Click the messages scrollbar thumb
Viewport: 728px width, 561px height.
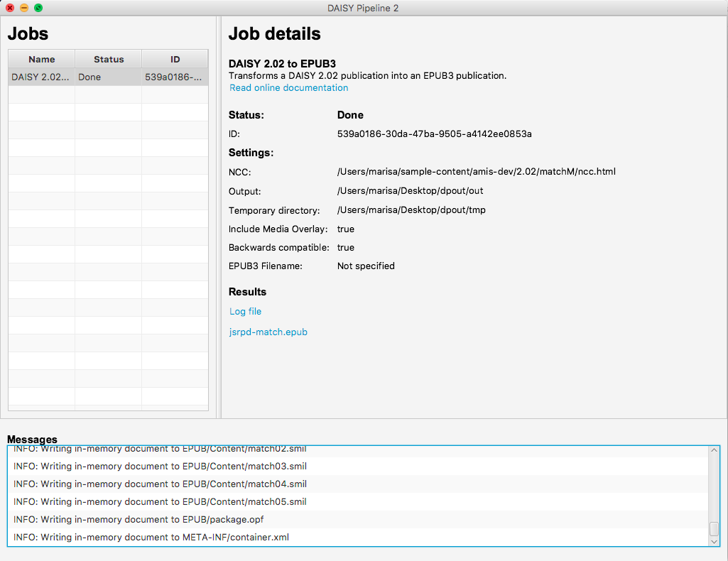click(714, 528)
